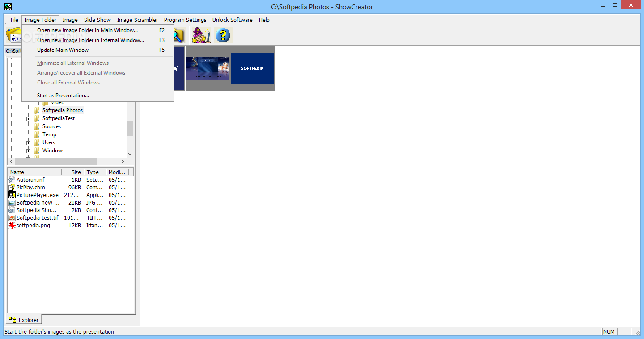Select the Users folder label

click(49, 142)
